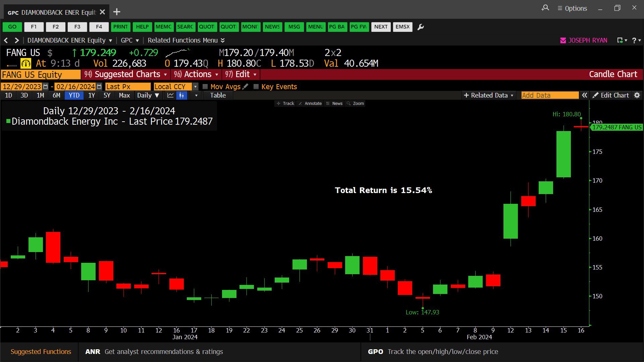Select the 1M time range
This screenshot has height=362, width=644.
pos(40,95)
